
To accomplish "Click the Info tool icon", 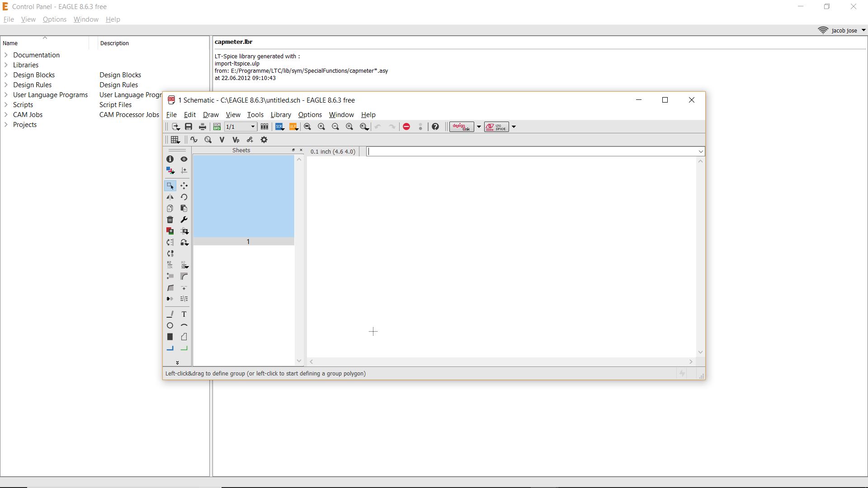I will coord(170,160).
